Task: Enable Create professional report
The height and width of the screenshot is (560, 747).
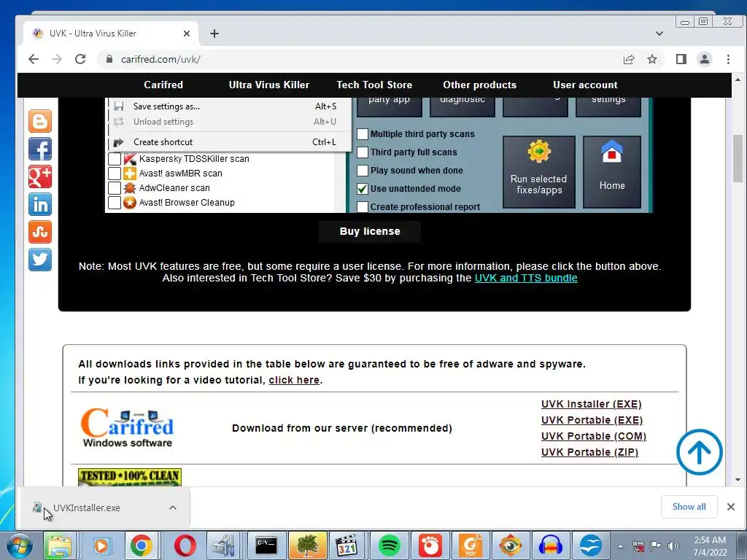Action: click(363, 206)
